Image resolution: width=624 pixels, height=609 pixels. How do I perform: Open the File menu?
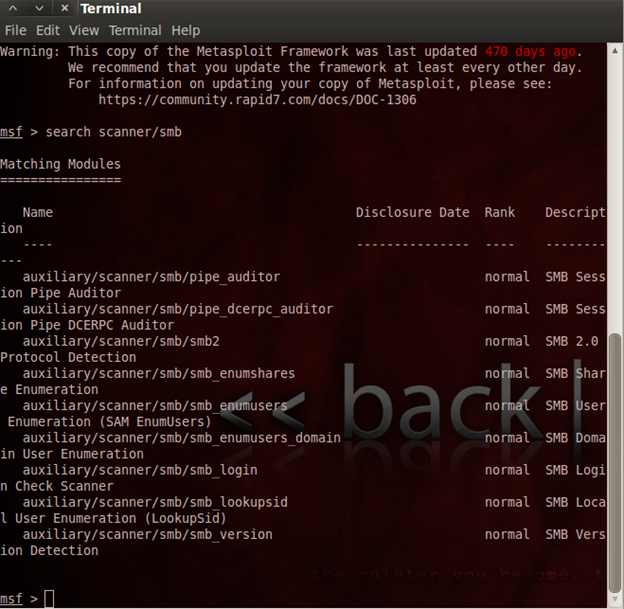point(15,30)
